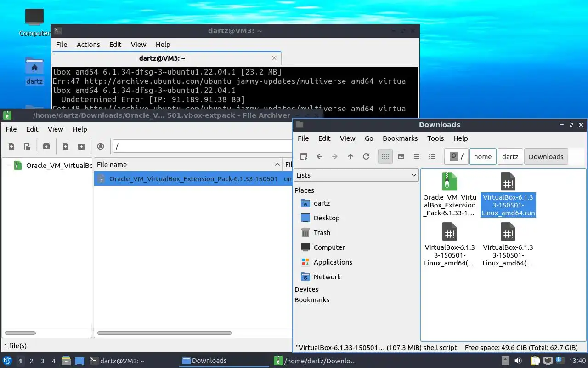Switch file manager to compact view
Viewport: 588px width, 368px height.
tap(417, 156)
